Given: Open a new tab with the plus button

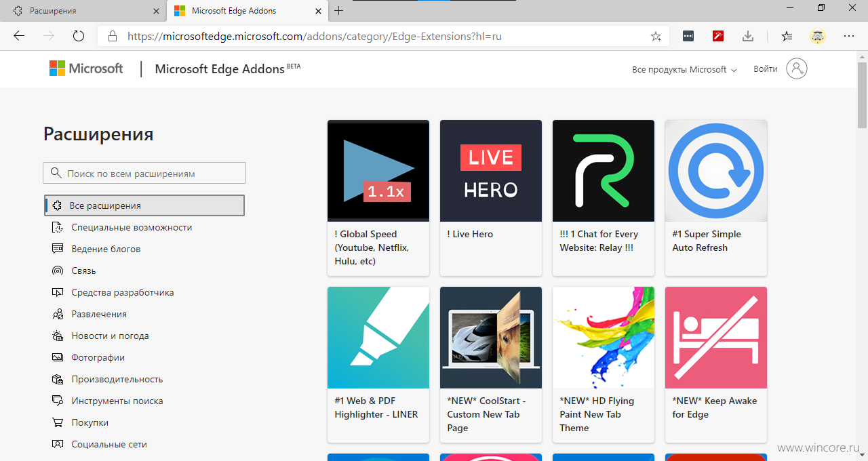Looking at the screenshot, I should point(339,11).
